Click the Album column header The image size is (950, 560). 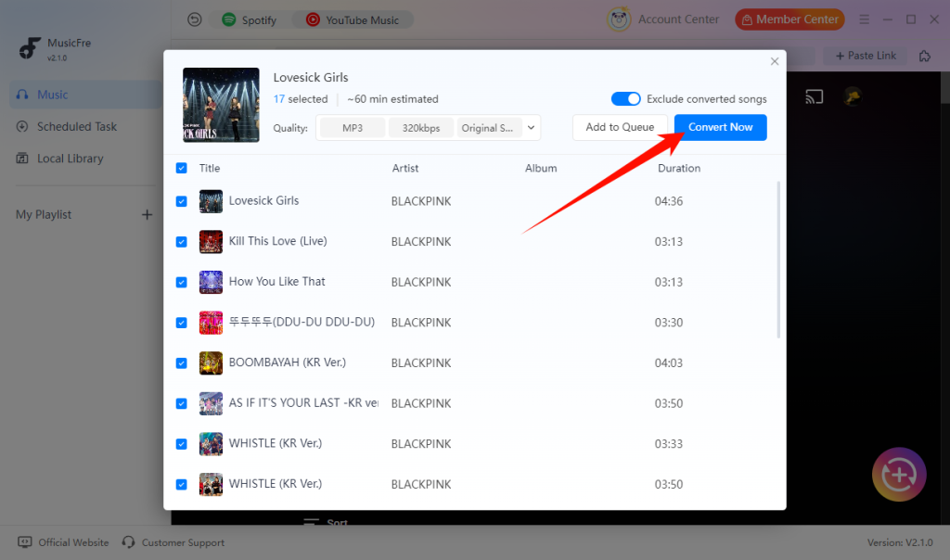pyautogui.click(x=541, y=169)
